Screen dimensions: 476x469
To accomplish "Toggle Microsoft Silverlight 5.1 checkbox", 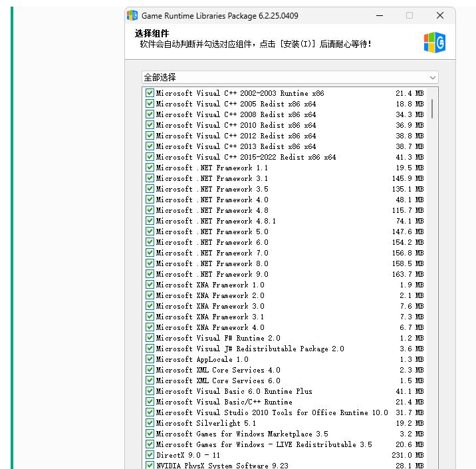I will click(150, 422).
